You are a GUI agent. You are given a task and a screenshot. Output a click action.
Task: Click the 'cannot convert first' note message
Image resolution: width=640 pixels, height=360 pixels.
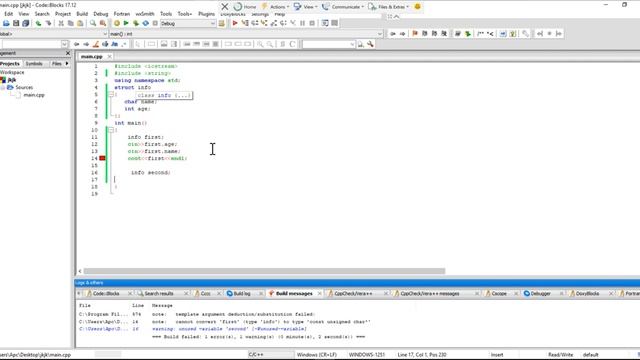[261, 322]
